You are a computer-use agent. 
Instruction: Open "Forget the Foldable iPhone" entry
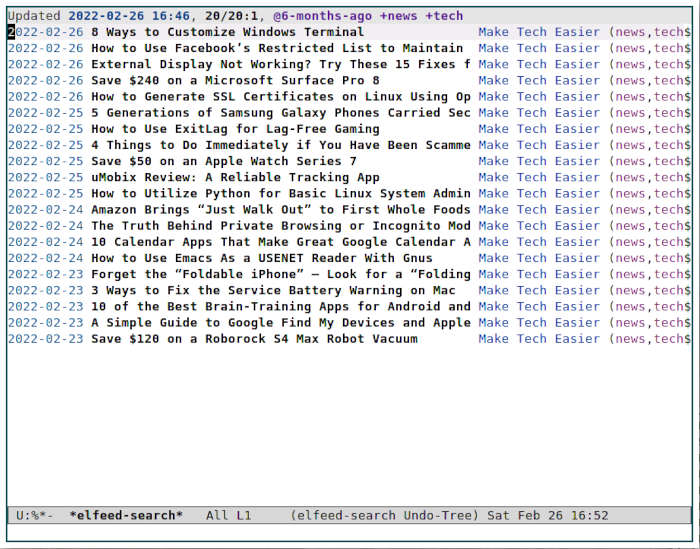coord(280,274)
